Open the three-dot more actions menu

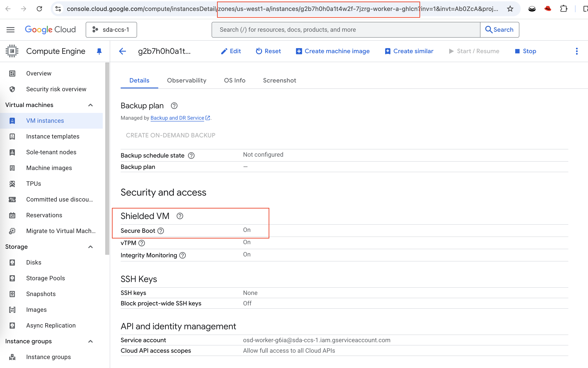577,51
